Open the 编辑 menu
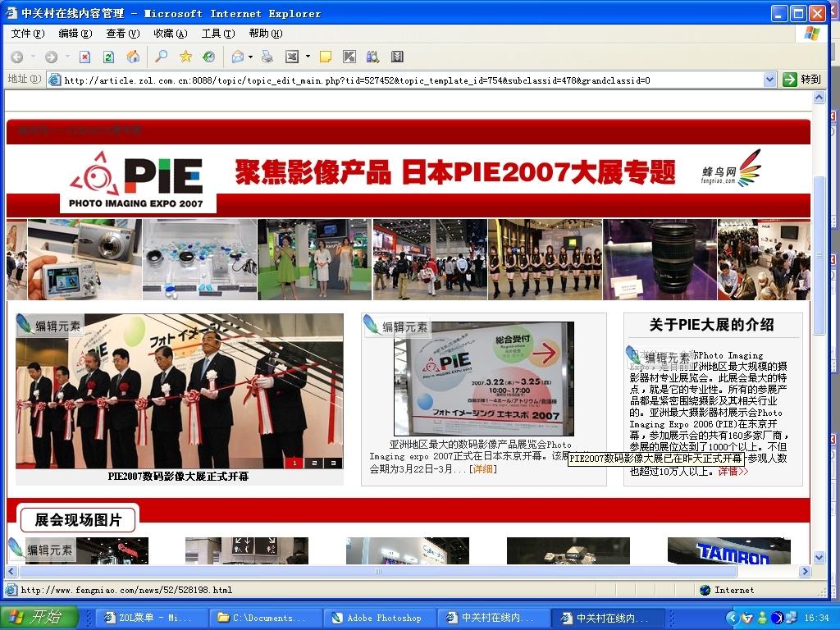This screenshot has height=630, width=840. click(75, 34)
